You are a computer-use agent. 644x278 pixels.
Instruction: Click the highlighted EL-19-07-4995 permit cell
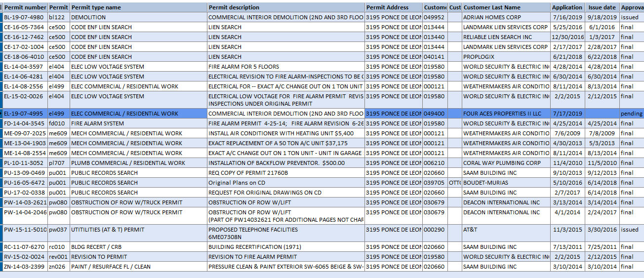tap(25, 114)
